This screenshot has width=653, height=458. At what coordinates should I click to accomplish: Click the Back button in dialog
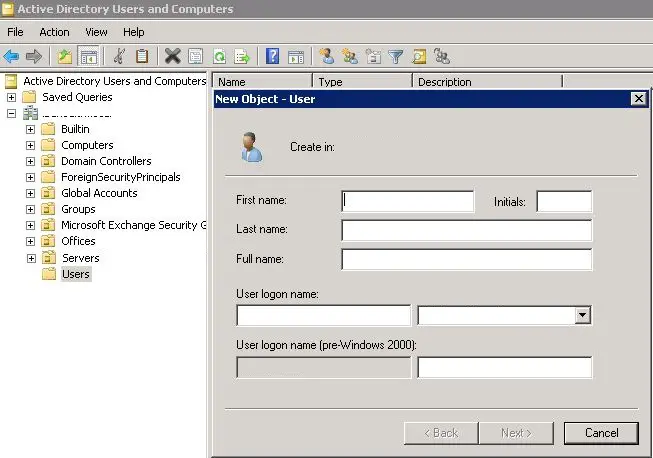[441, 433]
